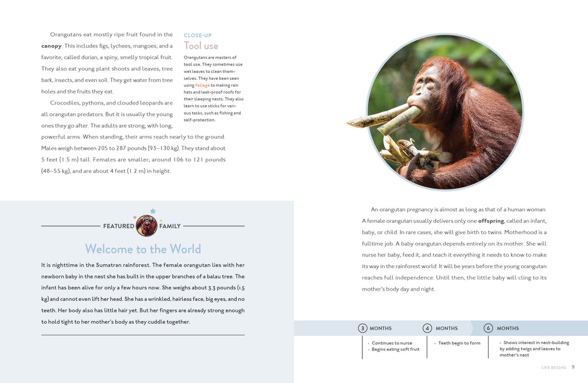Click the line 'Males weigh between 205 to 287 pounds'
588x383 pixels.
coord(133,148)
